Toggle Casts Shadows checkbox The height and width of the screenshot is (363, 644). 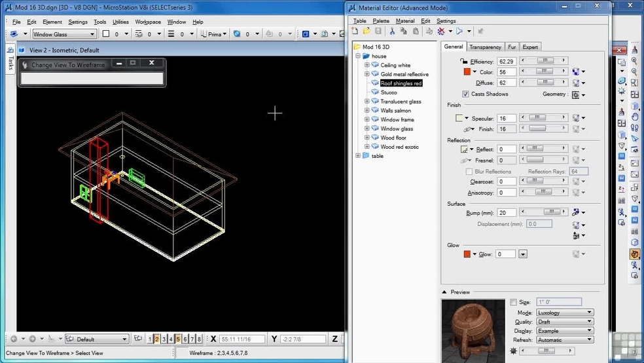click(465, 94)
